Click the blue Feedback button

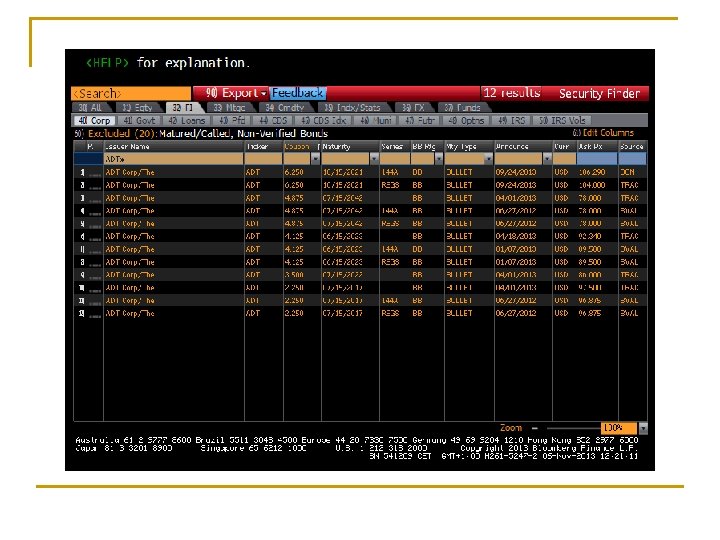[x=298, y=93]
